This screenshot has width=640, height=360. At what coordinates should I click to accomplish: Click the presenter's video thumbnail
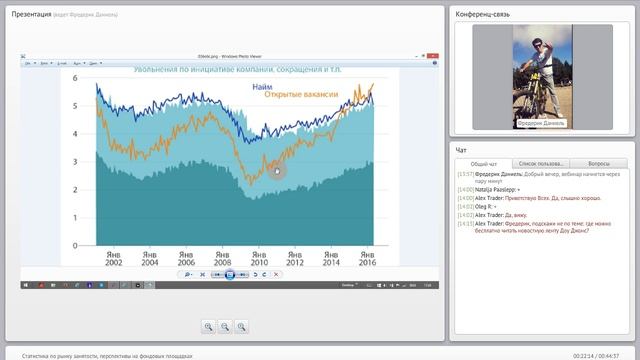pos(542,77)
